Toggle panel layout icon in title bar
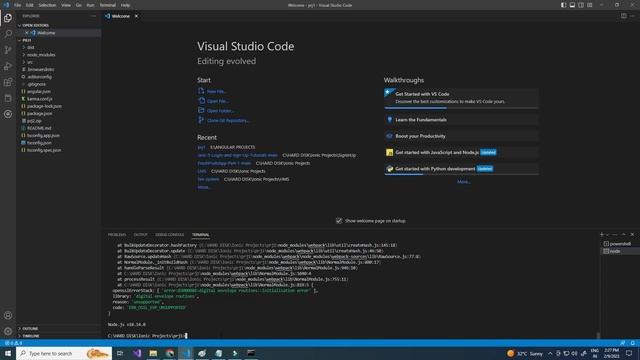 (572, 5)
